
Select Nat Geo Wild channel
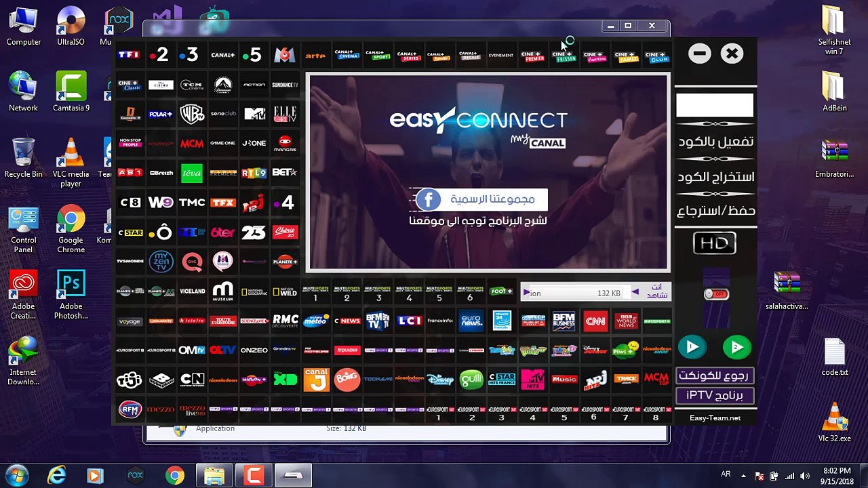(x=285, y=291)
